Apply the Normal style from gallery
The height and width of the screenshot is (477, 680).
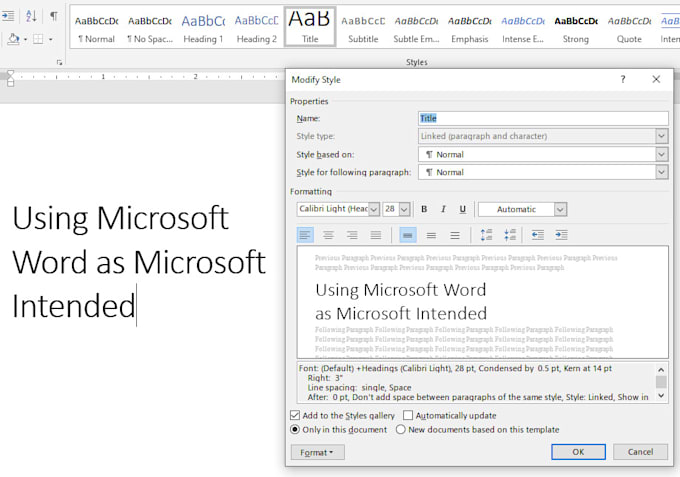[96, 29]
